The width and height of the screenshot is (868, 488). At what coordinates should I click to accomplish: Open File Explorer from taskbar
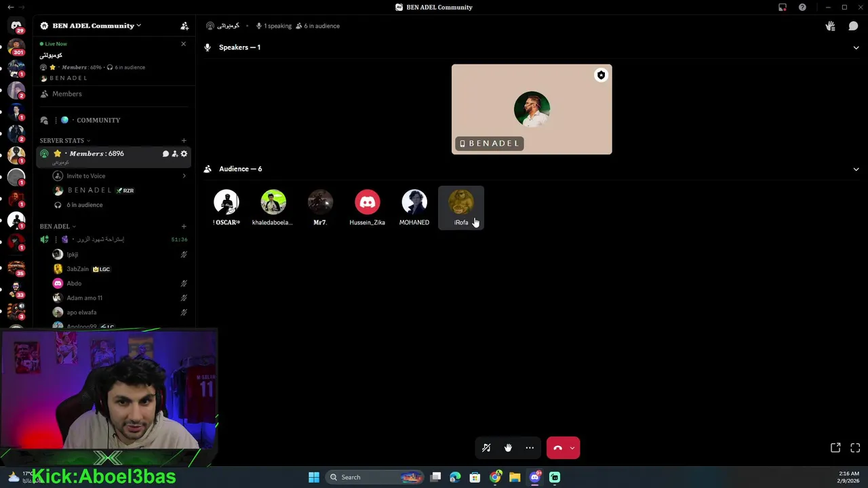point(515,477)
